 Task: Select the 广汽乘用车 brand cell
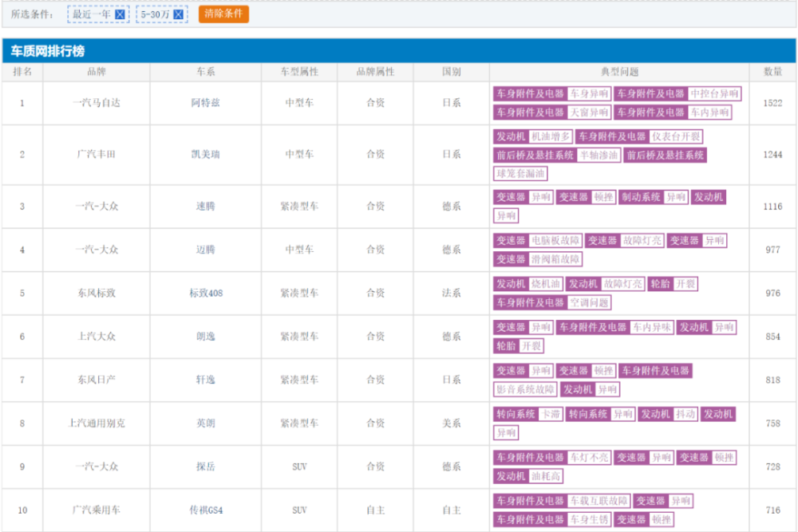pos(97,510)
